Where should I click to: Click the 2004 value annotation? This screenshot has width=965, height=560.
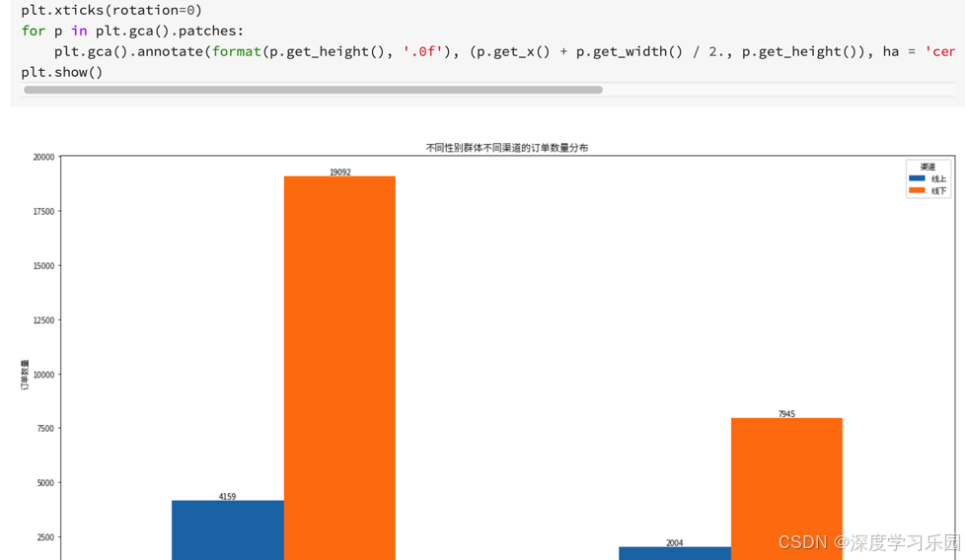pos(675,543)
